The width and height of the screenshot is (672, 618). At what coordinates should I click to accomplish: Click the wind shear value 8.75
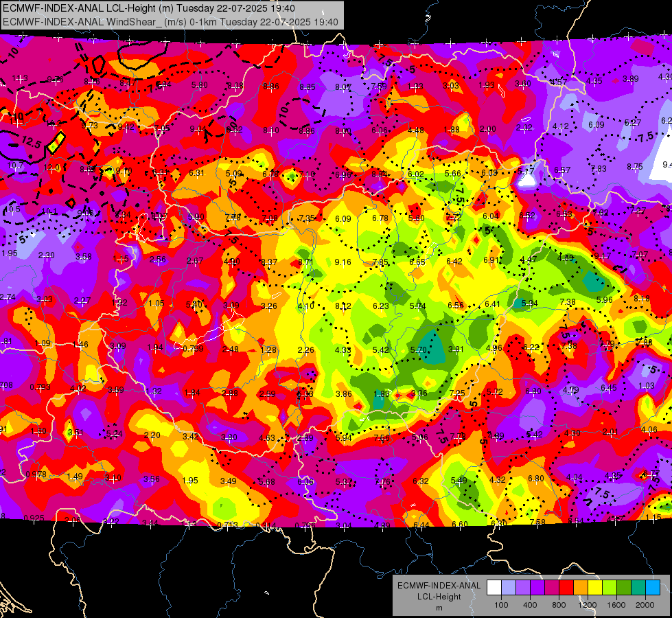click(635, 167)
